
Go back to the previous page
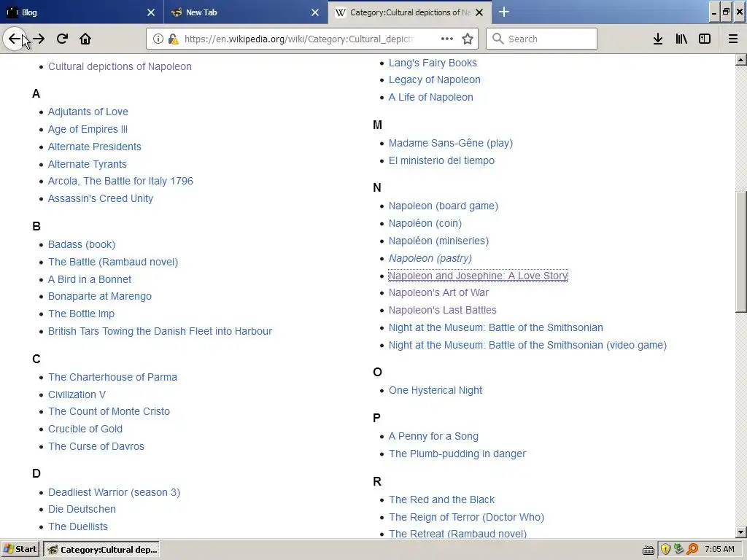click(x=15, y=39)
